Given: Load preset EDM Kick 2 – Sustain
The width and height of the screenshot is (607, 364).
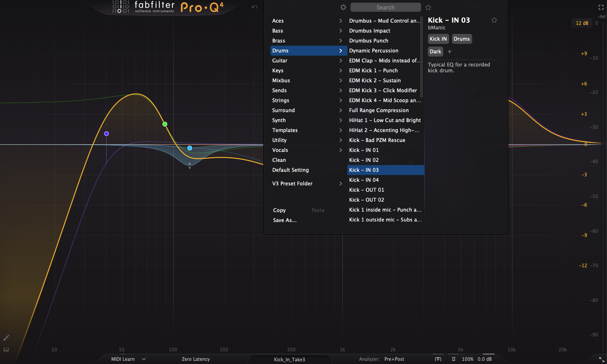Looking at the screenshot, I should point(386,80).
